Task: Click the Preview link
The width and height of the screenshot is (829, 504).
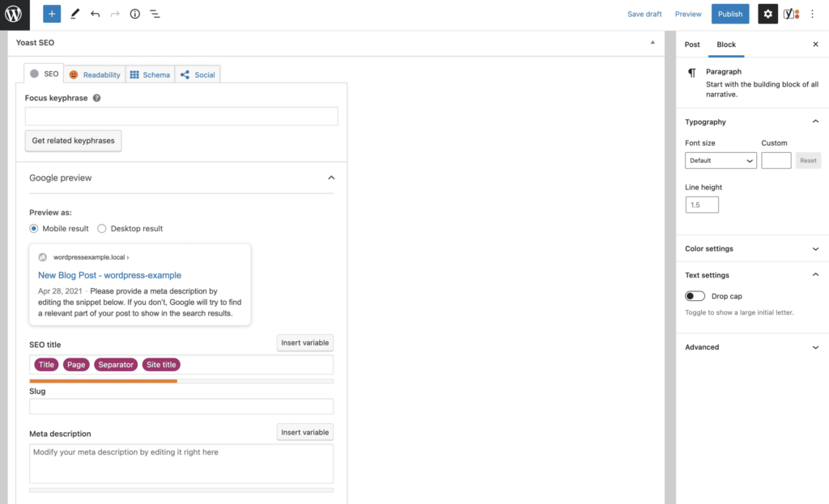Action: tap(688, 15)
